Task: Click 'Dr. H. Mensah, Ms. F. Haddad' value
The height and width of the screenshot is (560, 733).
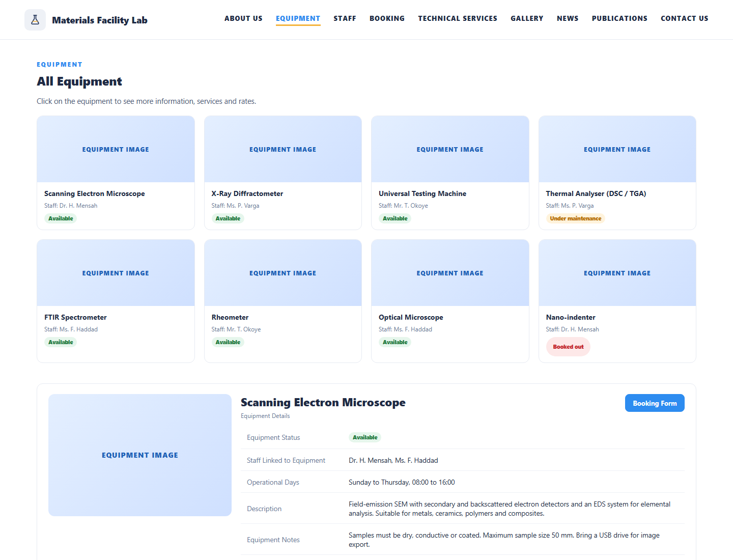Action: 393,460
